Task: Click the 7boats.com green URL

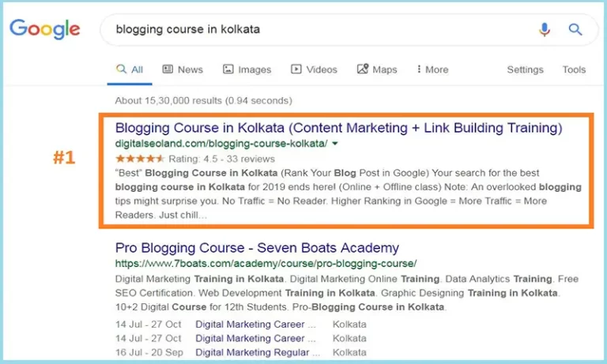Action: coord(266,263)
